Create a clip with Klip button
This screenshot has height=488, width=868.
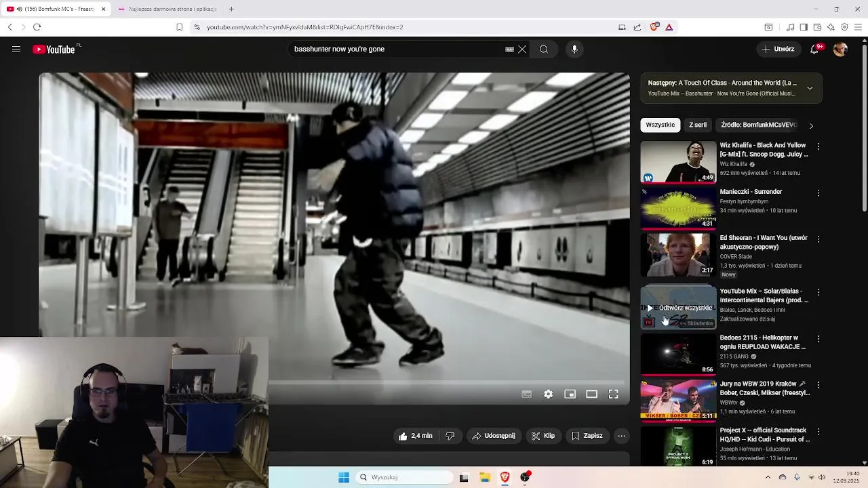pyautogui.click(x=543, y=436)
